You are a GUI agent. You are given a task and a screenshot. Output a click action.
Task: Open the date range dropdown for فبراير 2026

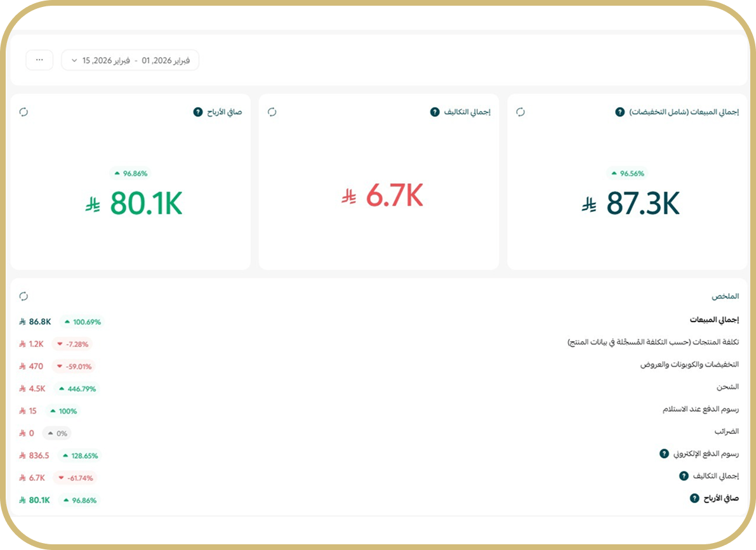click(130, 60)
